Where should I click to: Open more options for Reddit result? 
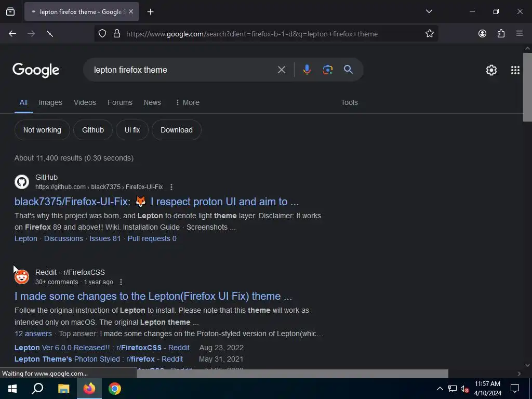click(x=121, y=282)
